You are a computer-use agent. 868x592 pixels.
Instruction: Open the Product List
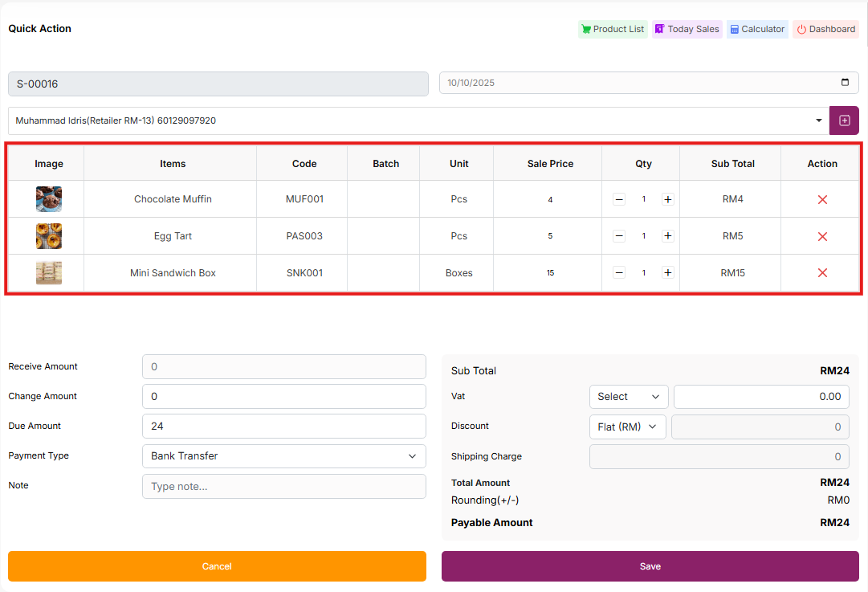pos(613,29)
